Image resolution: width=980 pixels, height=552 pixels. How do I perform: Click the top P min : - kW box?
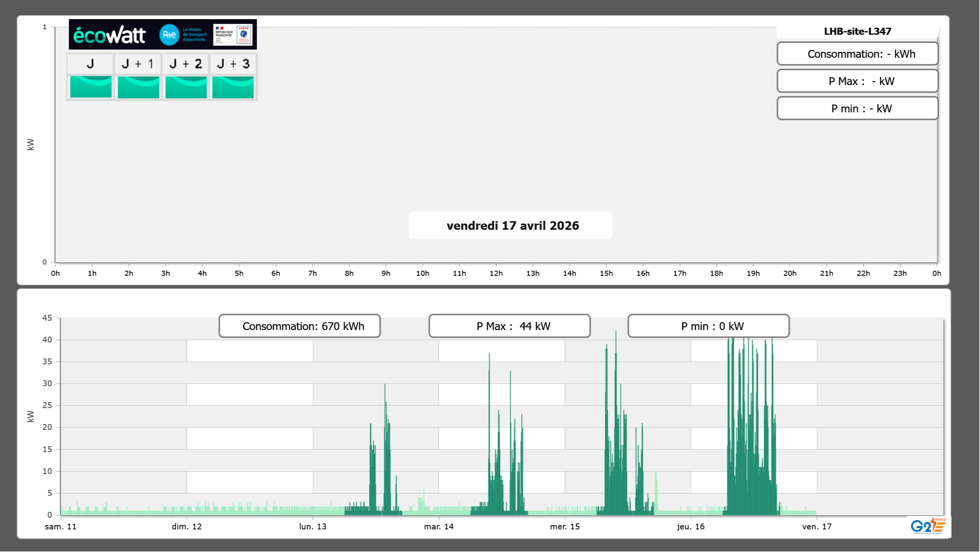click(x=857, y=108)
